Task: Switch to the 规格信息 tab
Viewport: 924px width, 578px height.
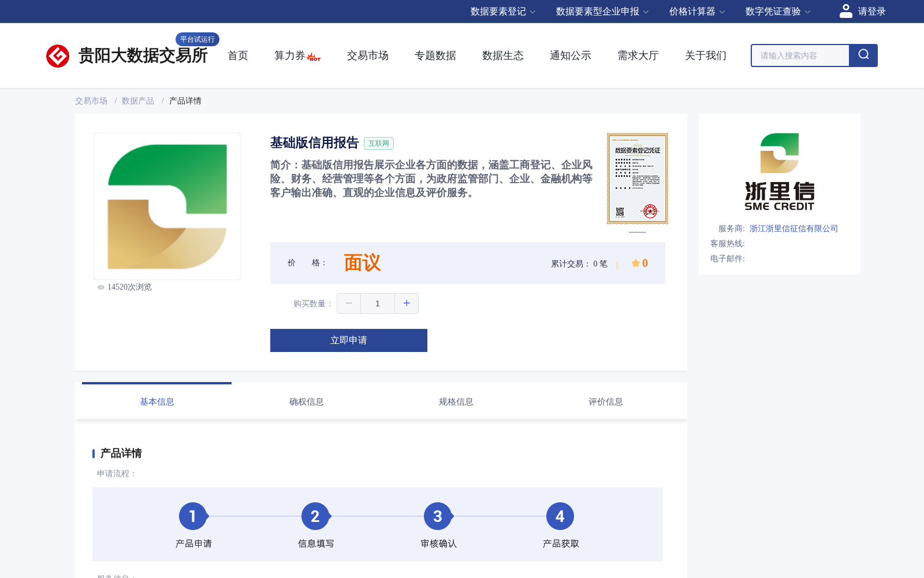Action: pos(456,401)
